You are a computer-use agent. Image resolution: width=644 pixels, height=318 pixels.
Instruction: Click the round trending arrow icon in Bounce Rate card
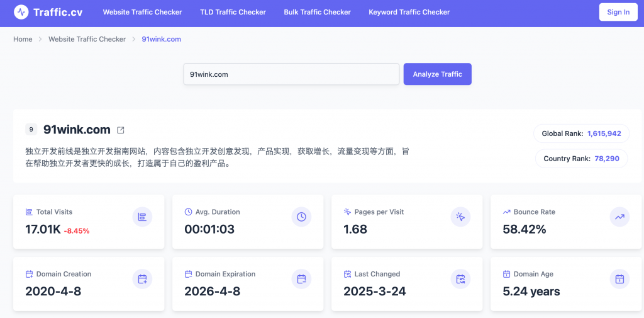tap(619, 217)
